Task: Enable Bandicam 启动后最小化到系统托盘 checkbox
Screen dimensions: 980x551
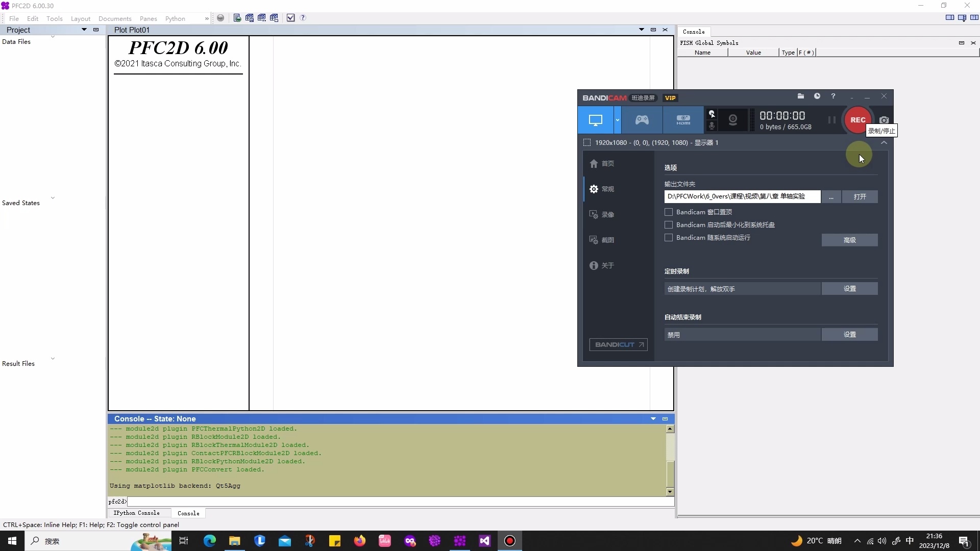Action: 669,224
